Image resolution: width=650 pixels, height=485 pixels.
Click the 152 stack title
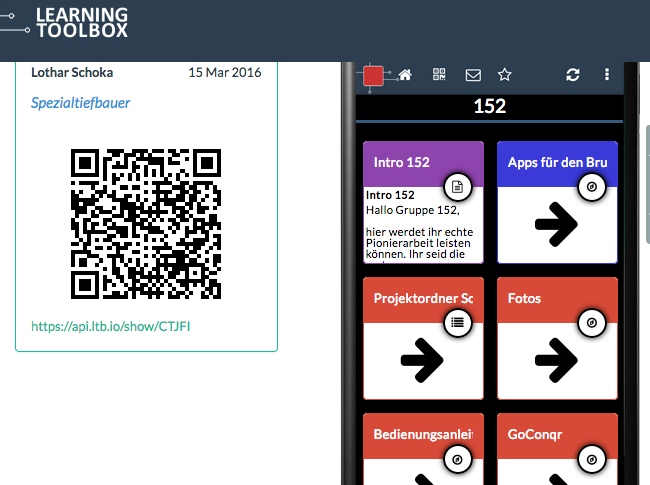tap(490, 106)
